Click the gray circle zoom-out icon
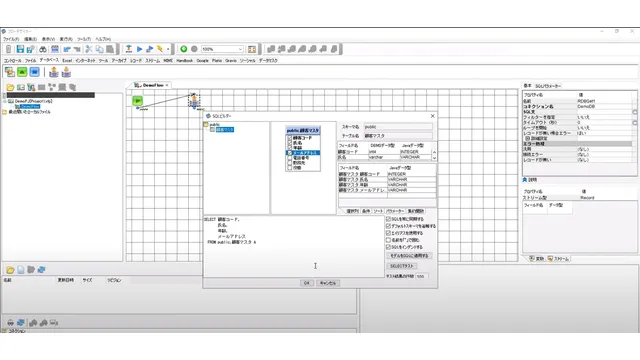This screenshot has height=360, width=640. point(194,49)
